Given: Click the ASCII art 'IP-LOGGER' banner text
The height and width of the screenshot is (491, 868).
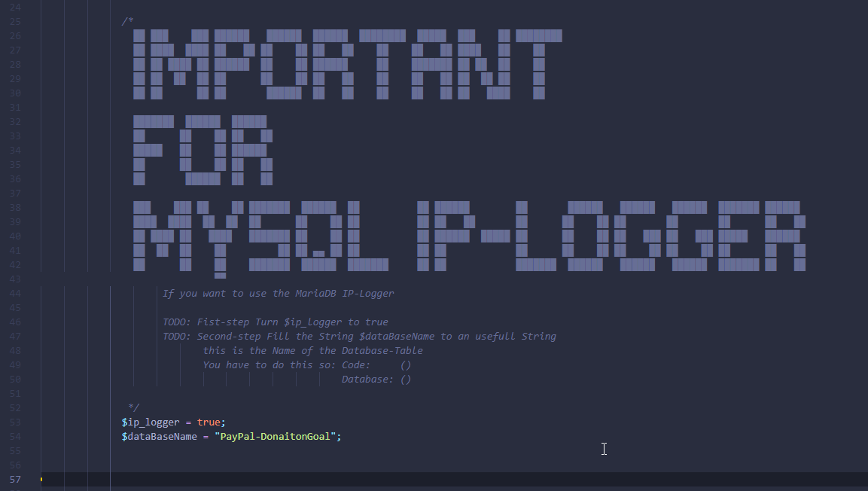Looking at the screenshot, I should [x=610, y=236].
